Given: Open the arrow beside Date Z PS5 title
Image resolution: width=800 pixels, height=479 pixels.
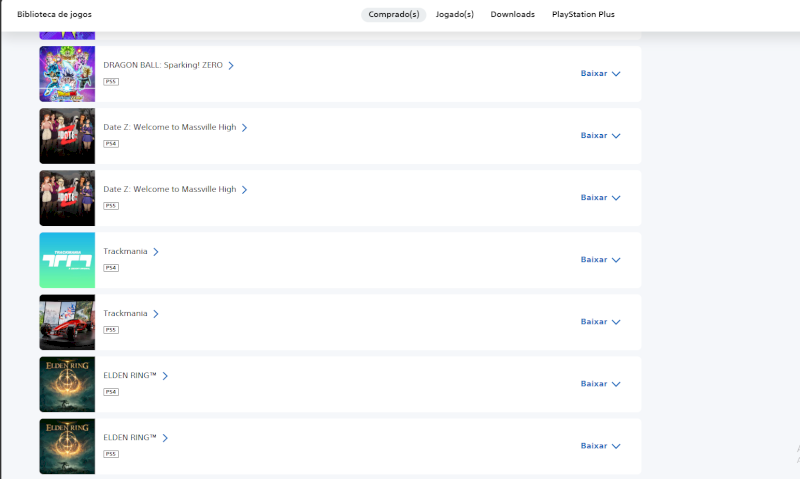Looking at the screenshot, I should 244,190.
